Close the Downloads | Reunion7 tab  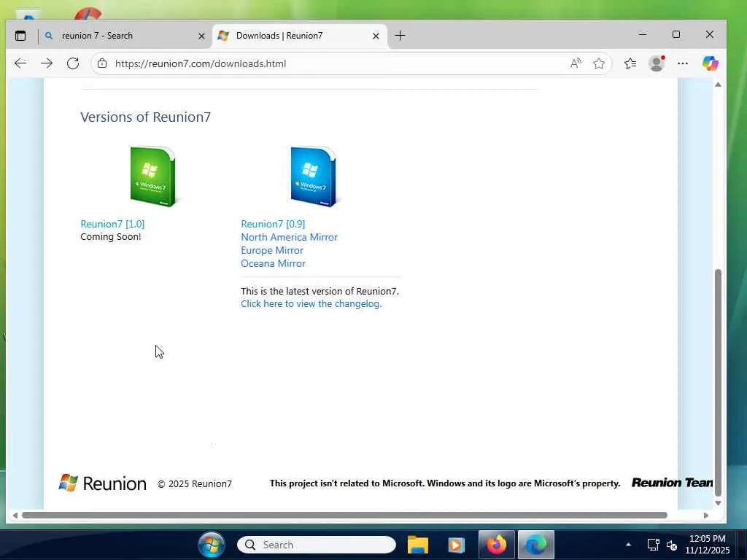click(376, 36)
